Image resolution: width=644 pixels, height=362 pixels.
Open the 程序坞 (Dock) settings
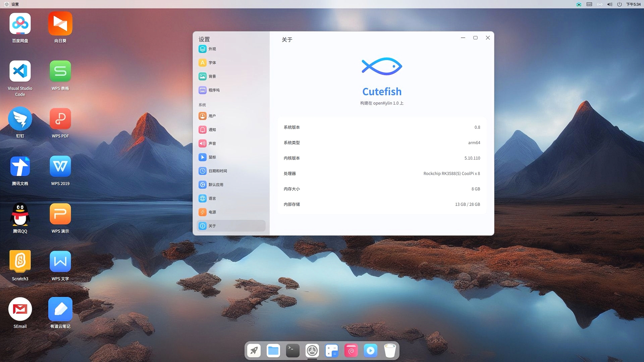(x=214, y=90)
